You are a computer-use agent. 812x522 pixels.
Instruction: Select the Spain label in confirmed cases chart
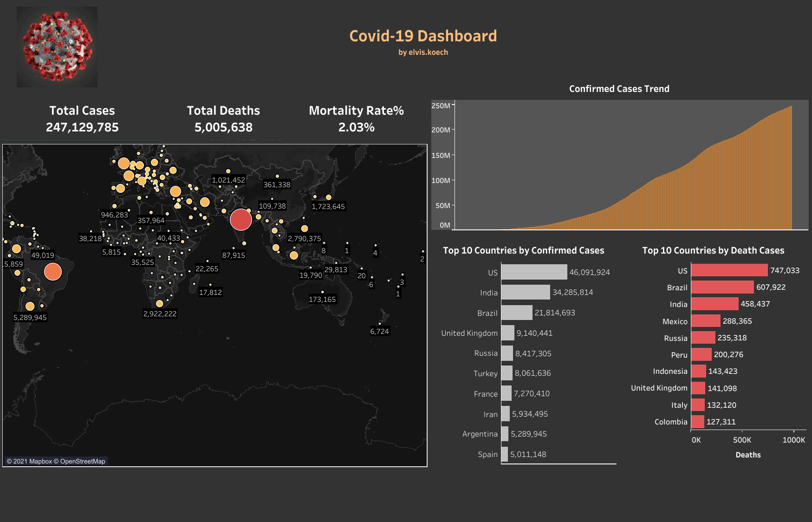click(x=487, y=454)
